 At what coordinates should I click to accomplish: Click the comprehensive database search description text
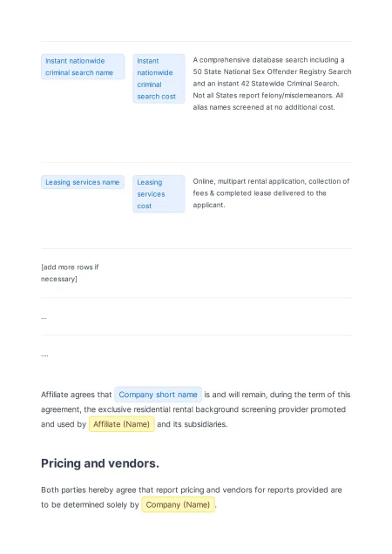[272, 84]
